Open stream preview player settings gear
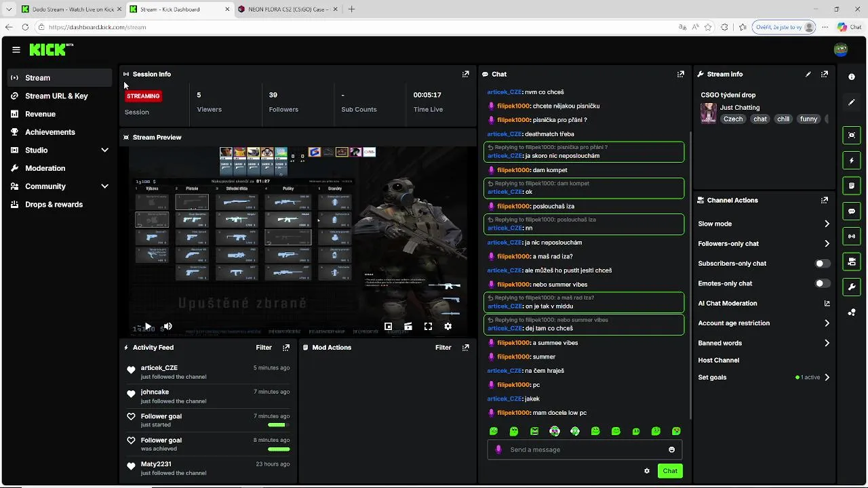The image size is (868, 488). 448,326
